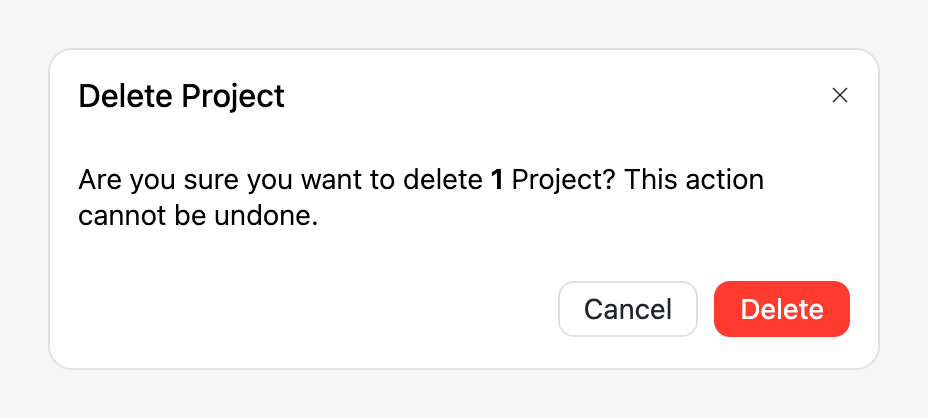Exit the confirmation dialog via close icon
Image resolution: width=928 pixels, height=418 pixels.
[840, 96]
